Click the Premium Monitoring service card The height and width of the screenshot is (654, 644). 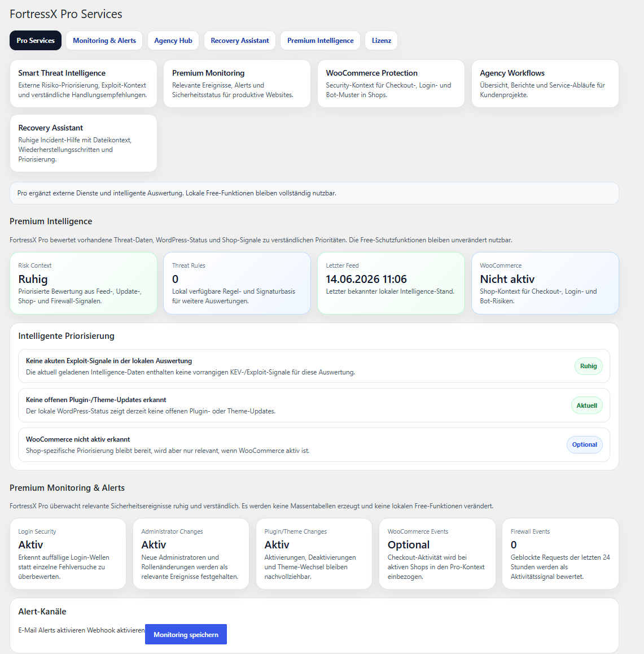click(x=237, y=84)
